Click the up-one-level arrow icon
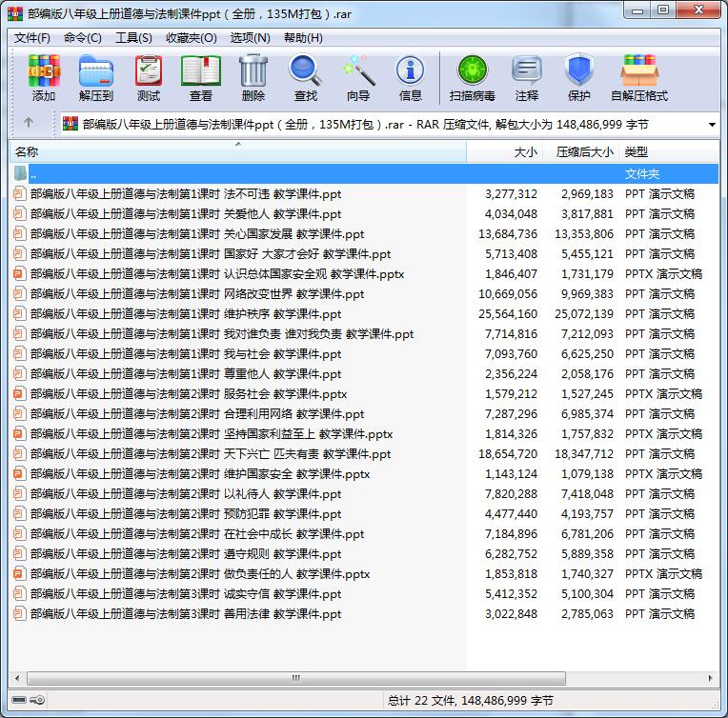This screenshot has height=718, width=728. point(29,123)
